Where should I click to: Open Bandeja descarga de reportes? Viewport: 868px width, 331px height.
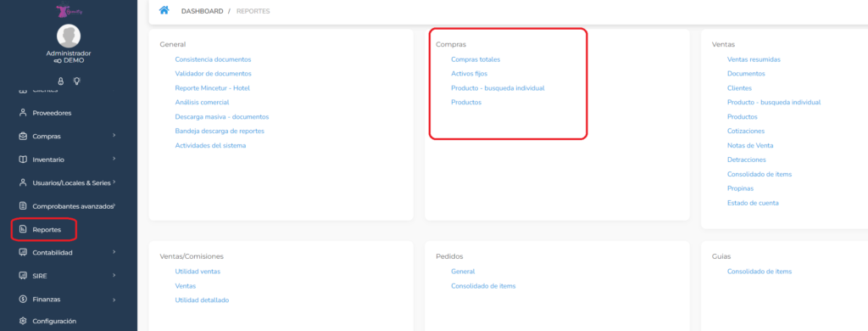click(x=220, y=132)
